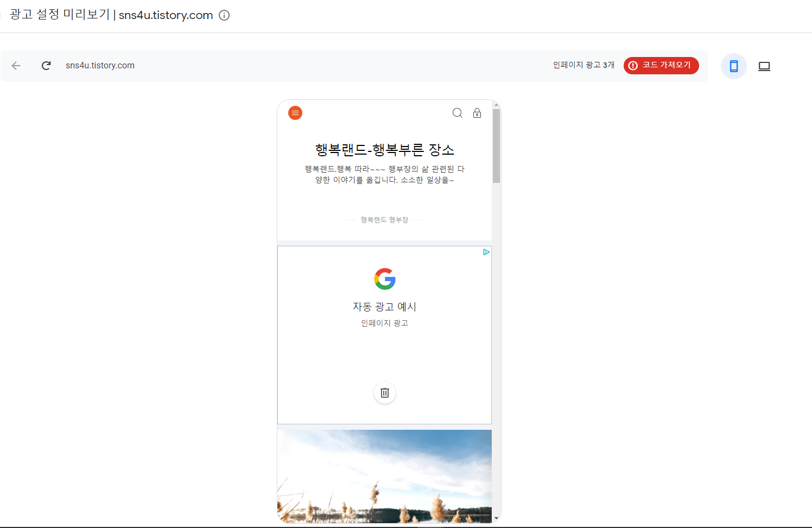Click 자동 광고 예시 ad heading

pos(385,307)
